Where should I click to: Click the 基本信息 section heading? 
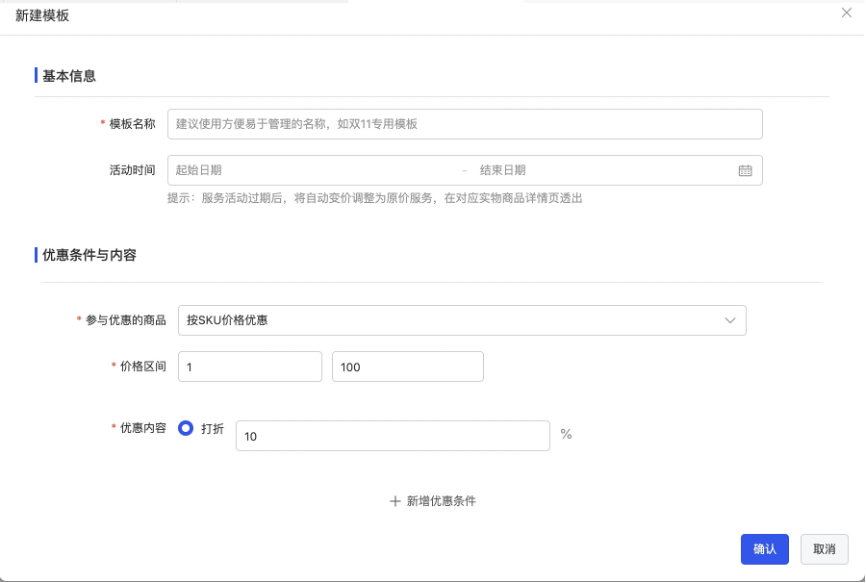coord(69,76)
